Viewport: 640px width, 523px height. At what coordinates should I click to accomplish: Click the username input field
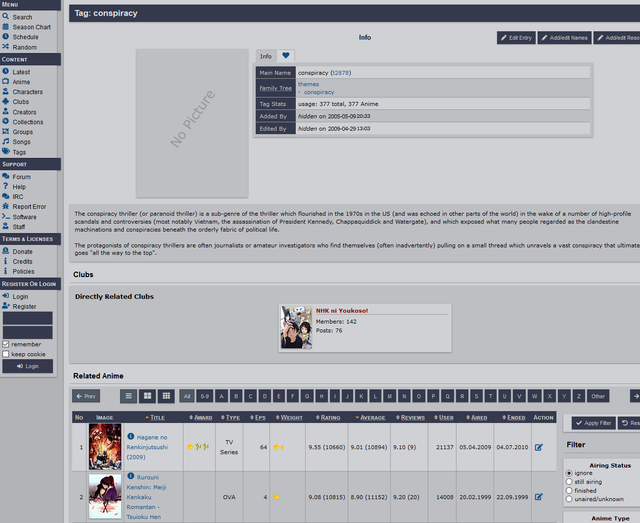tap(28, 318)
